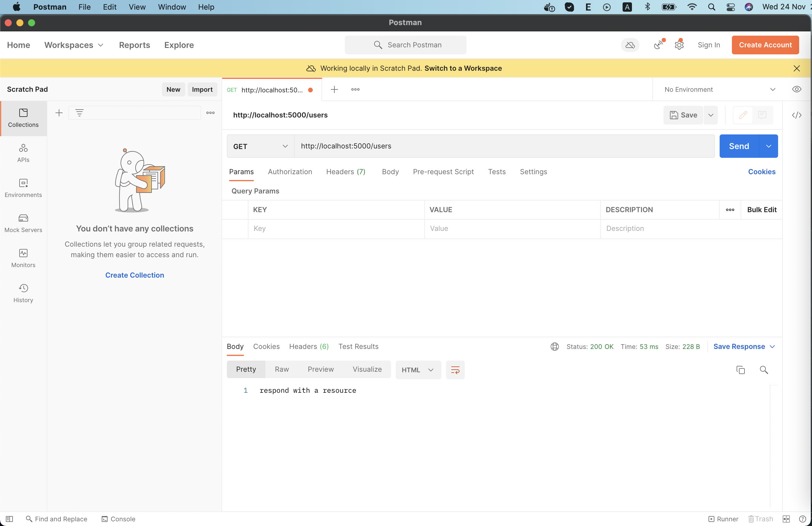Enable request documentation edit mode

(x=742, y=115)
